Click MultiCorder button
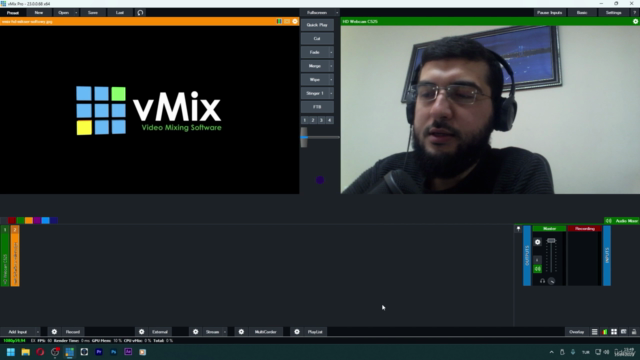 tap(265, 332)
